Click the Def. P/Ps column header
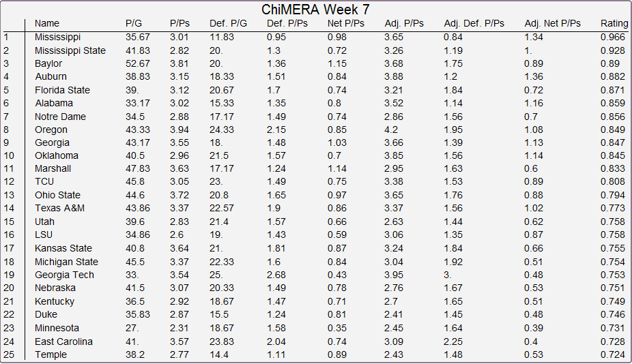 (287, 23)
